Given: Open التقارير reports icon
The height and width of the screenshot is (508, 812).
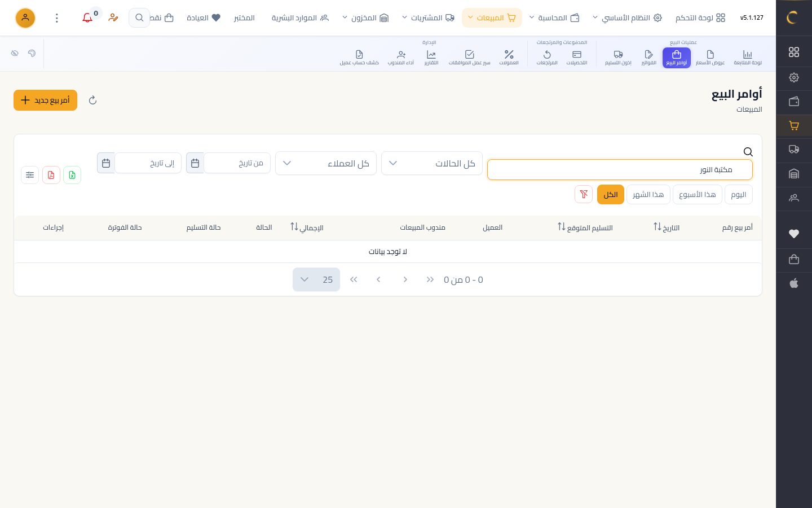Looking at the screenshot, I should click(x=431, y=58).
